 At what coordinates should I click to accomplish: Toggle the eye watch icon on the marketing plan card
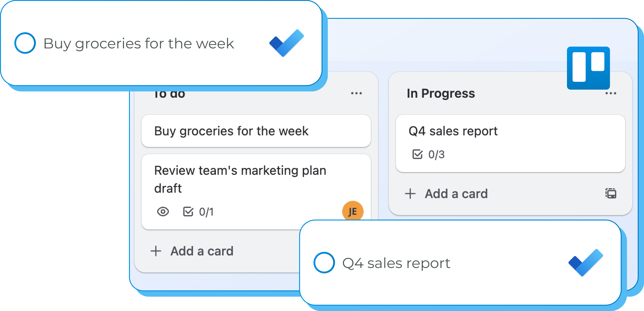tap(163, 212)
